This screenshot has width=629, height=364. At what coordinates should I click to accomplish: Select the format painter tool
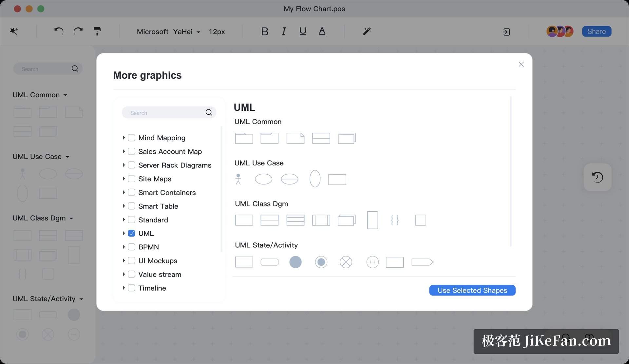click(x=97, y=31)
